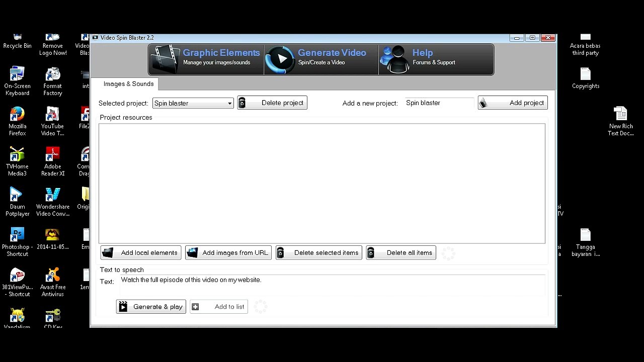
Task: Click Delete selected items button
Action: tap(318, 252)
